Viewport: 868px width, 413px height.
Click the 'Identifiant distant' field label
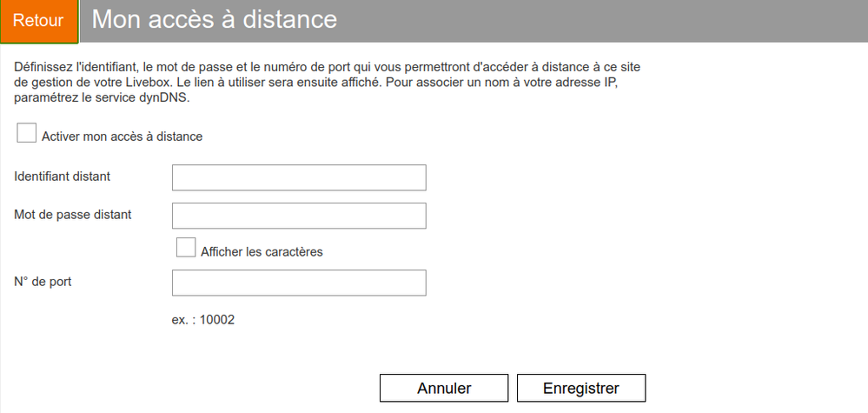click(63, 177)
